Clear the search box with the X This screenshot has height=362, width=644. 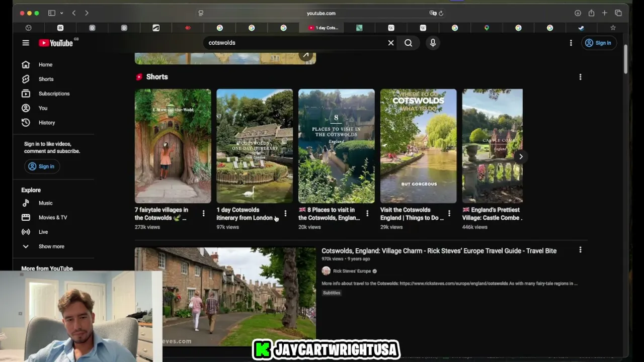pos(391,43)
